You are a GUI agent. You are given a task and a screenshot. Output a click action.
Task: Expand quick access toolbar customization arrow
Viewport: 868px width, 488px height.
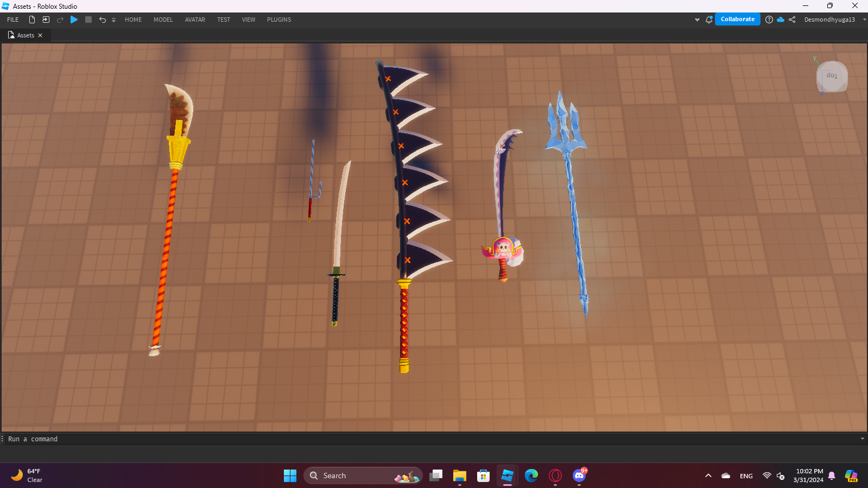pos(113,20)
